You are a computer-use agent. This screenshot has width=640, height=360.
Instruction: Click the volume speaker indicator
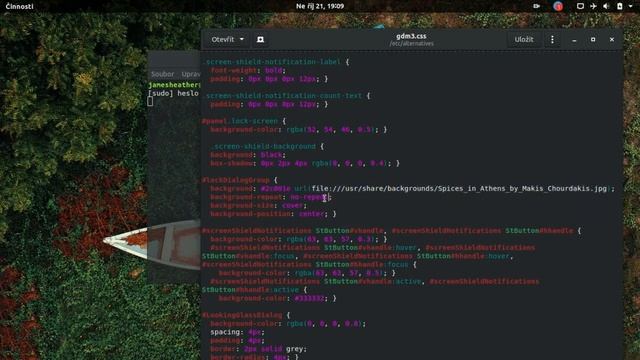[x=606, y=6]
